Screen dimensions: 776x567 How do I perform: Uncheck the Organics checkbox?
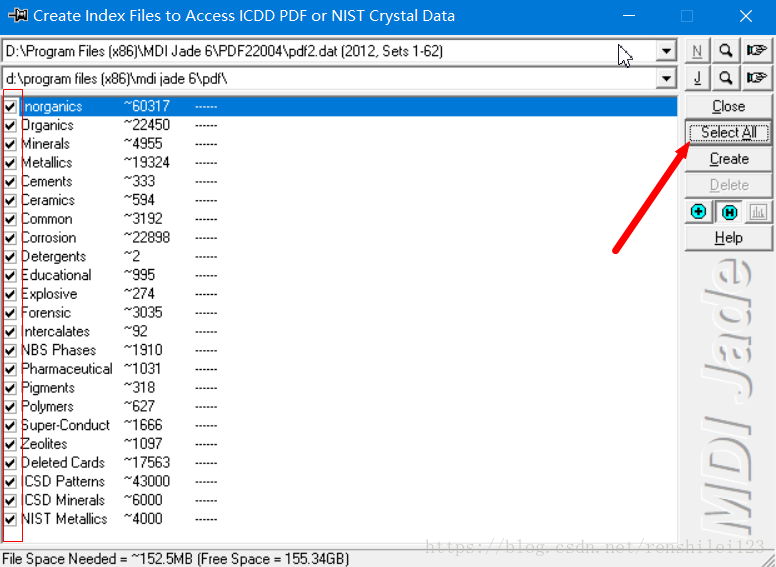click(x=10, y=125)
